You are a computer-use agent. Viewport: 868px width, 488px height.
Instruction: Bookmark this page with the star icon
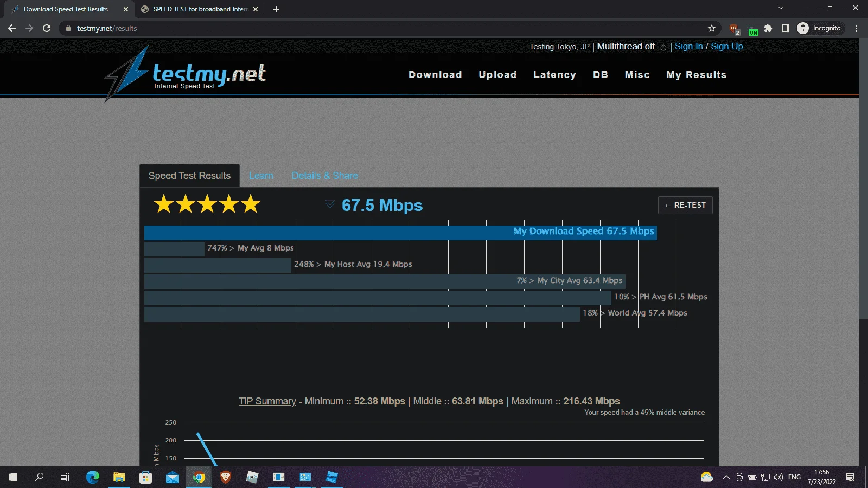click(712, 28)
